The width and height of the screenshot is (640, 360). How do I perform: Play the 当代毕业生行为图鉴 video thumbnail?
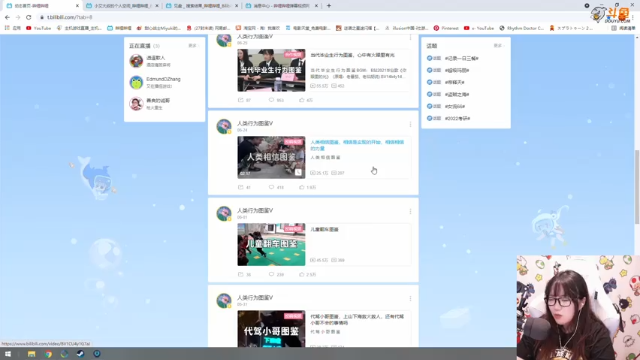click(x=271, y=70)
